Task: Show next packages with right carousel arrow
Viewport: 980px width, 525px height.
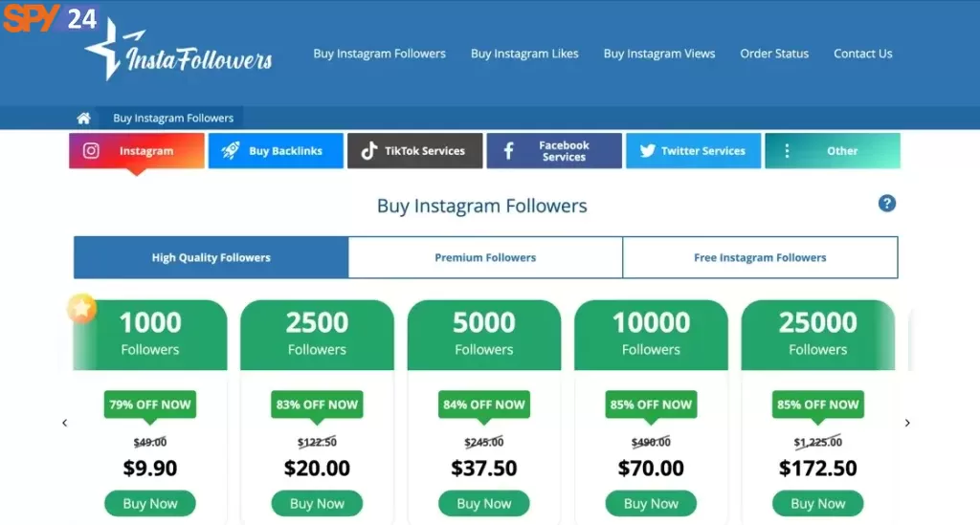Action: (907, 423)
